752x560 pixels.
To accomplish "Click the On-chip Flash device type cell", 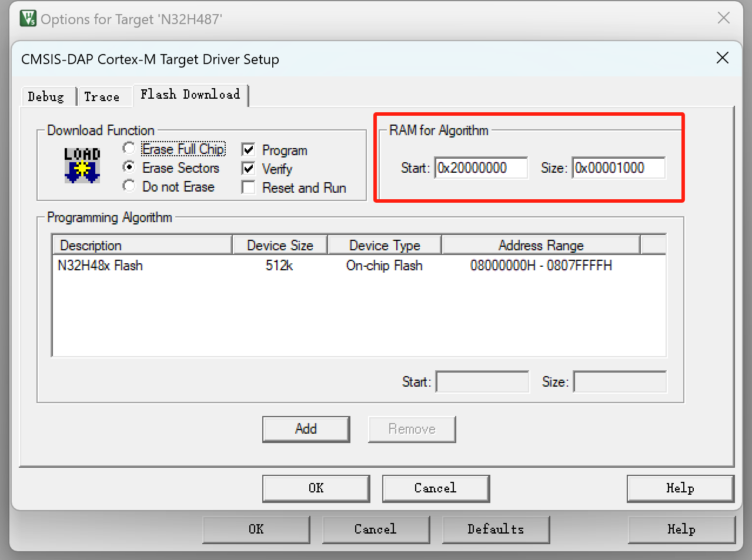I will click(385, 266).
